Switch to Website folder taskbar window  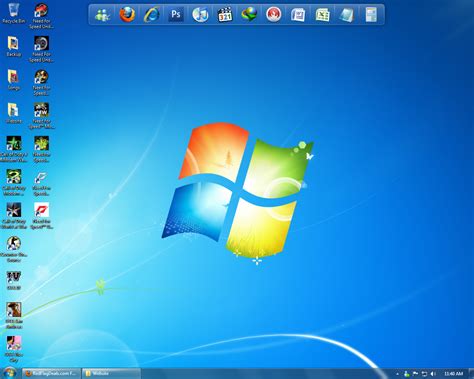point(111,373)
